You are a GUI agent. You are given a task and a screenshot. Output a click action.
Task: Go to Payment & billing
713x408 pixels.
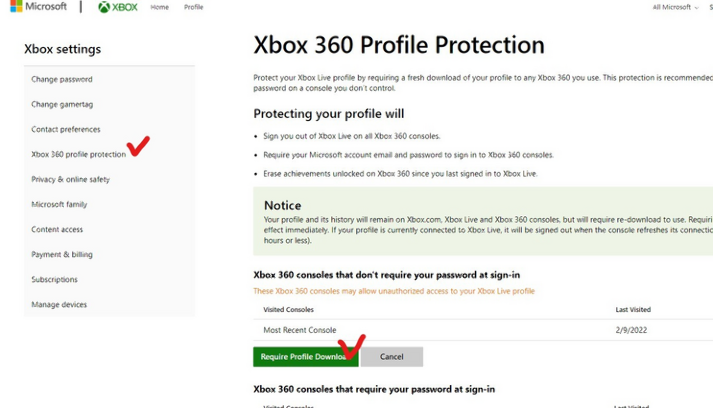(x=62, y=254)
